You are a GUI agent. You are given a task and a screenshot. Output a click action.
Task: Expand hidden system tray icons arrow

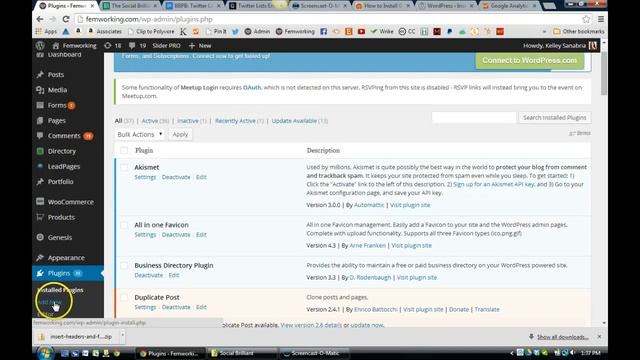512,353
